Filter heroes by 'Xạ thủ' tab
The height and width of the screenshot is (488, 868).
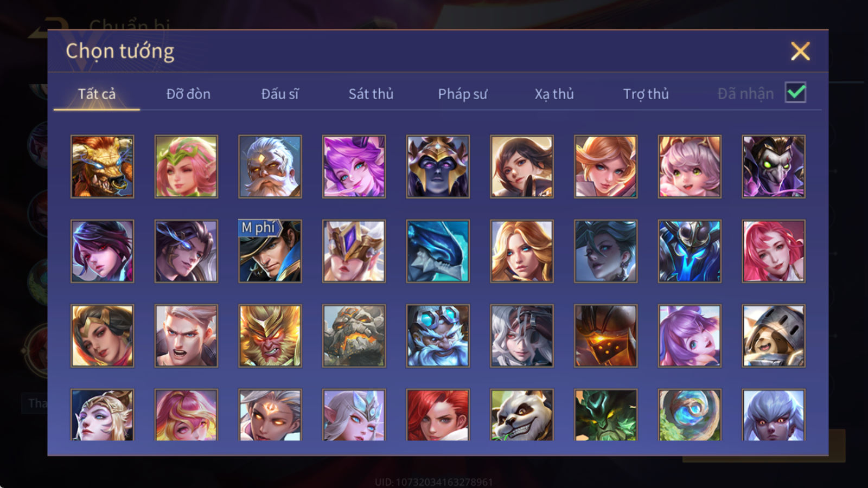[x=554, y=94]
